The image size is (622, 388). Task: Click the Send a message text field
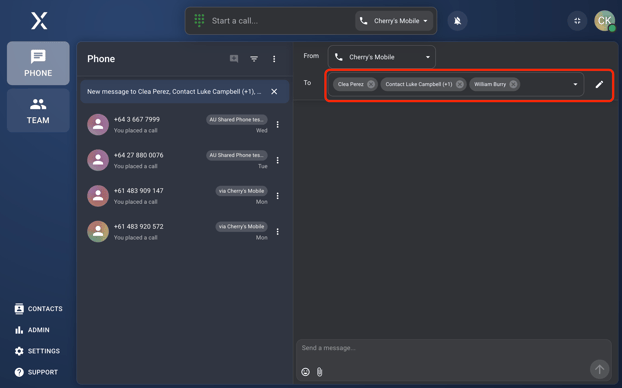[x=453, y=348]
